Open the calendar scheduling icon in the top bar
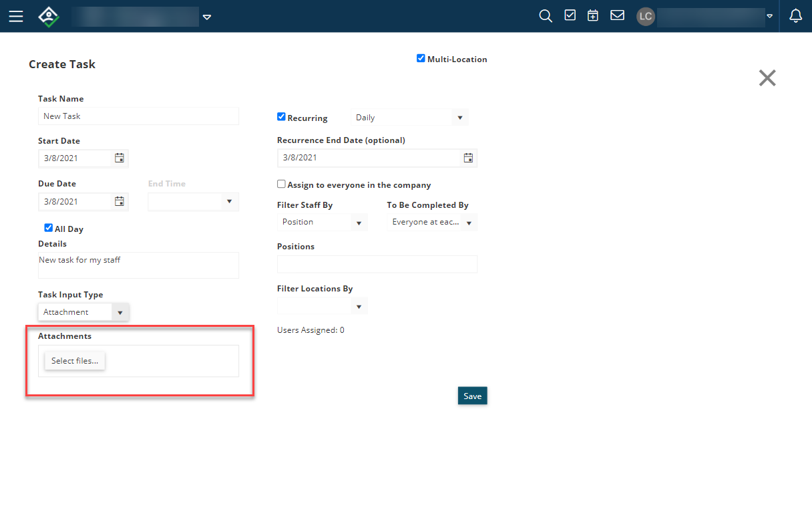 (x=593, y=15)
